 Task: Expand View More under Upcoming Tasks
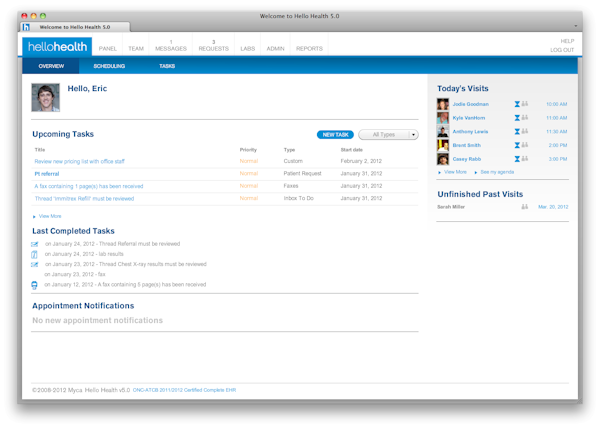point(49,216)
